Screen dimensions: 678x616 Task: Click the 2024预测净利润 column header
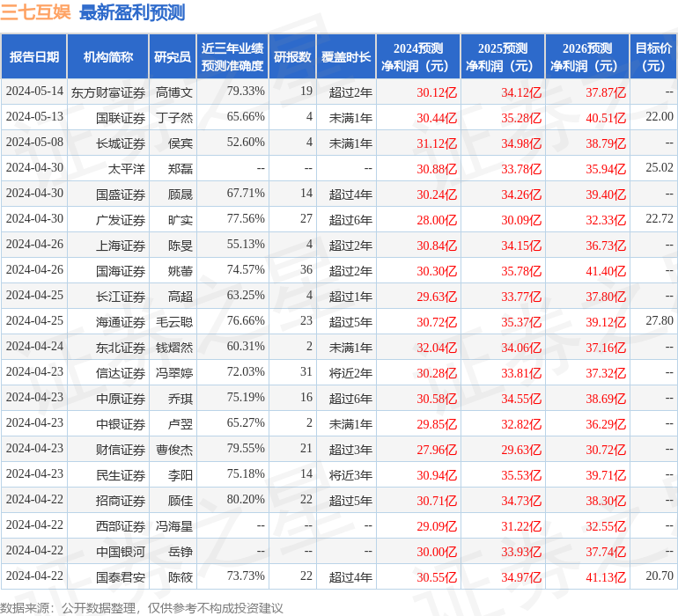click(x=418, y=56)
